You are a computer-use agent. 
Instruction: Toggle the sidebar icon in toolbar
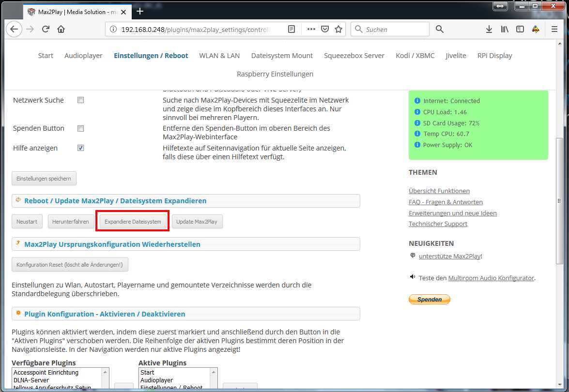click(520, 29)
